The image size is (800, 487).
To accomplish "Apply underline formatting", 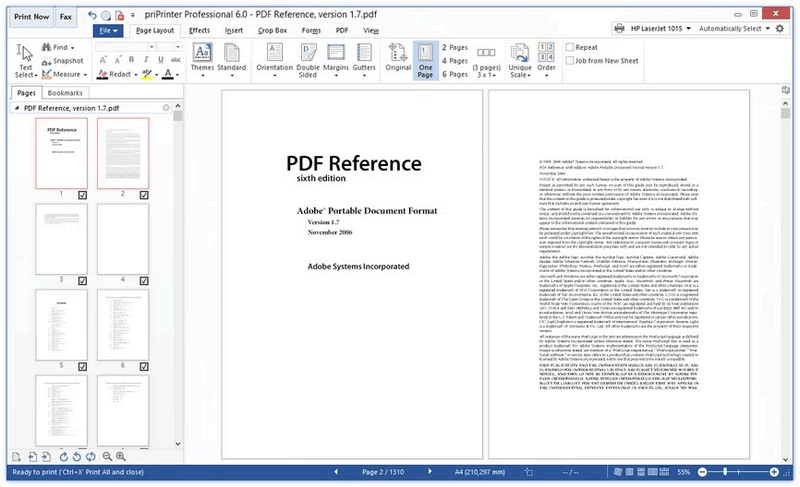I will tap(160, 60).
